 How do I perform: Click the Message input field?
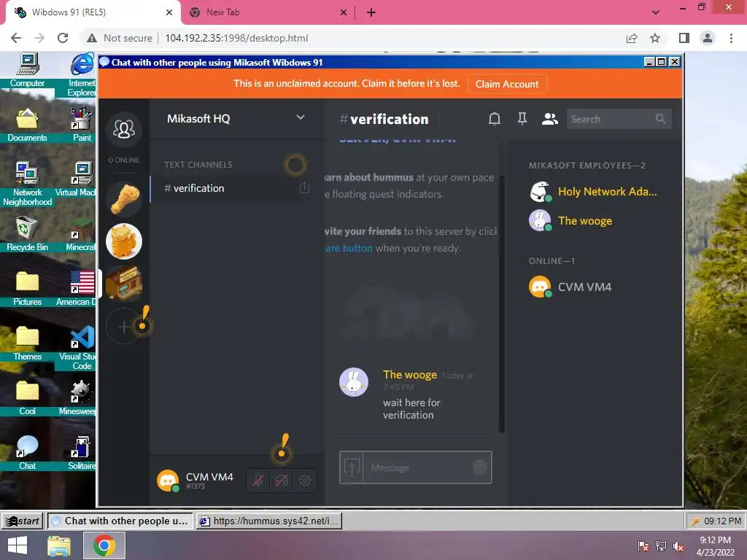coord(417,467)
